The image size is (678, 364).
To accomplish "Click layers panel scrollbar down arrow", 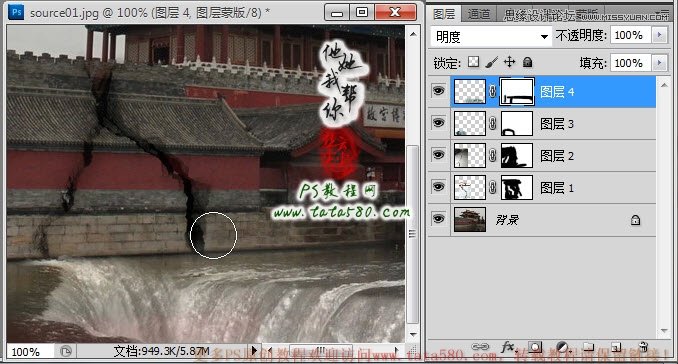I will (664, 331).
